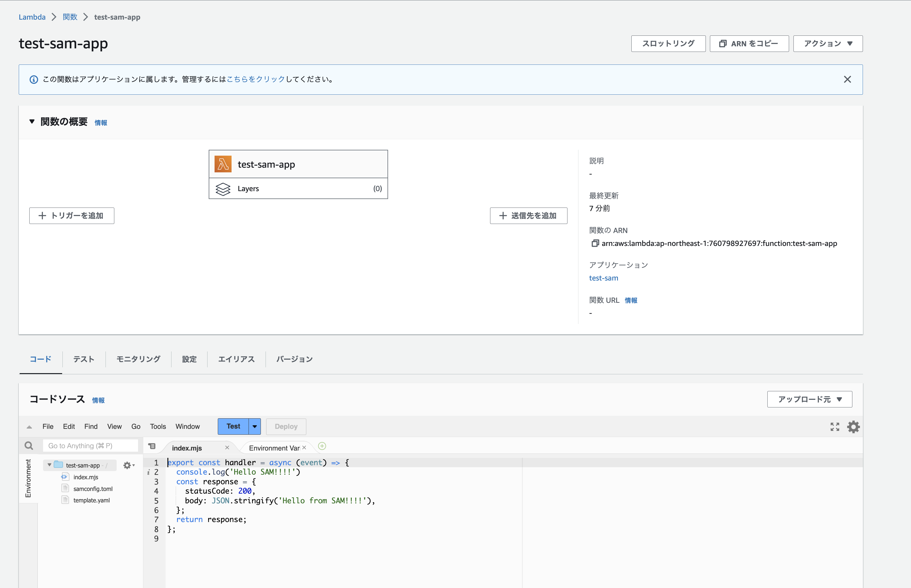The height and width of the screenshot is (588, 911).
Task: Open the アップロード元 dropdown
Action: click(x=810, y=399)
